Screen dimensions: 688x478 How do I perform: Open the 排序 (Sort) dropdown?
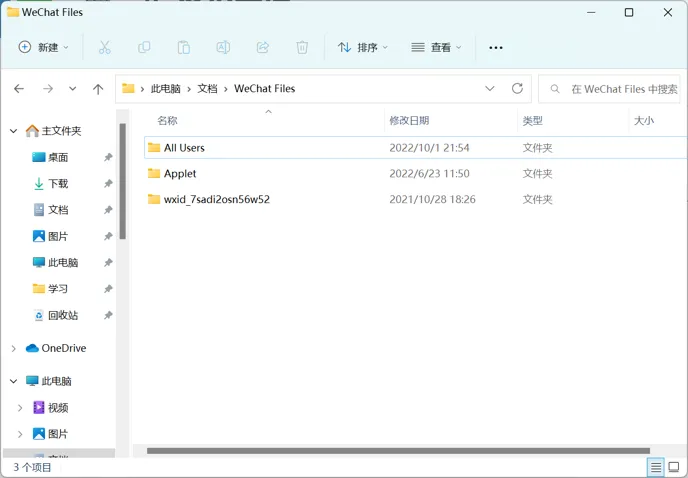362,47
